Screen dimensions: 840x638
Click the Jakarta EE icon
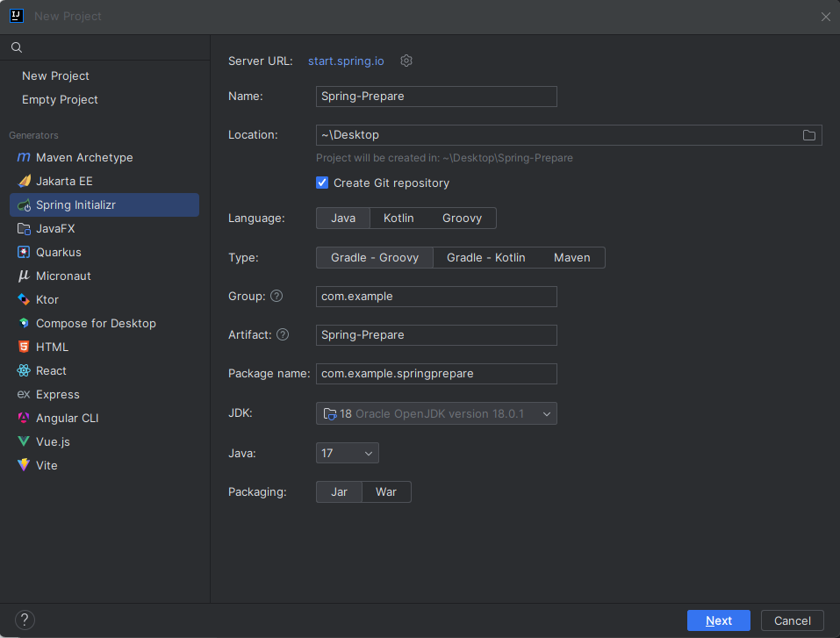(24, 181)
